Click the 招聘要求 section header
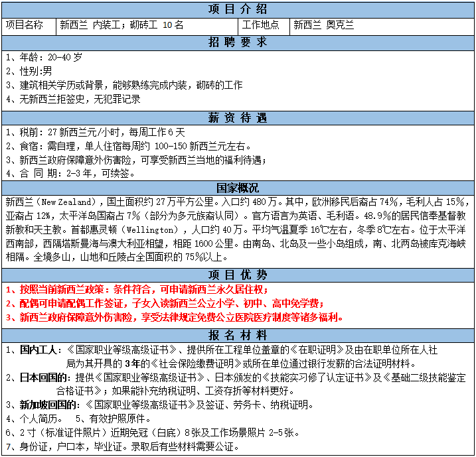The width and height of the screenshot is (476, 457). coord(238,42)
